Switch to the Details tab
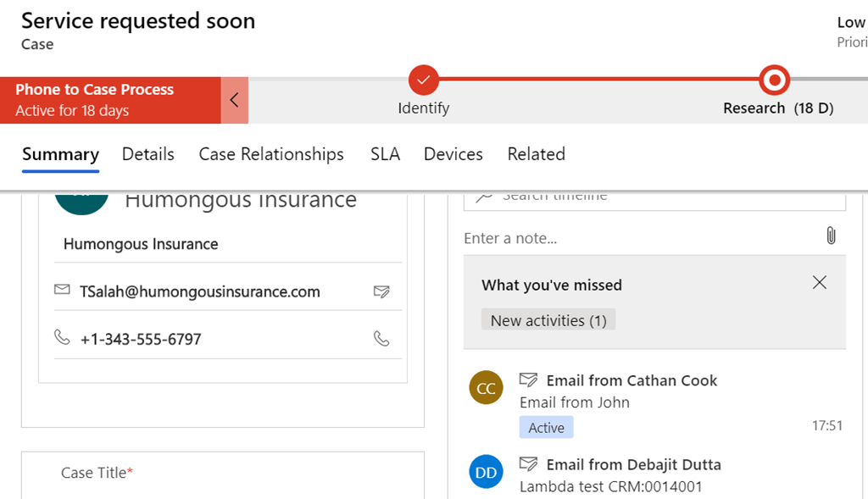Viewport: 868px width, 499px height. (x=147, y=154)
